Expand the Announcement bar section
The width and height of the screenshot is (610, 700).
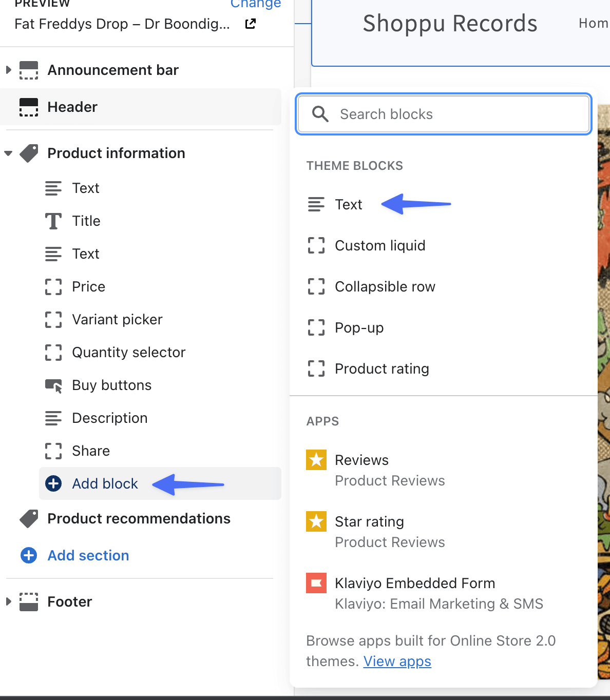8,70
